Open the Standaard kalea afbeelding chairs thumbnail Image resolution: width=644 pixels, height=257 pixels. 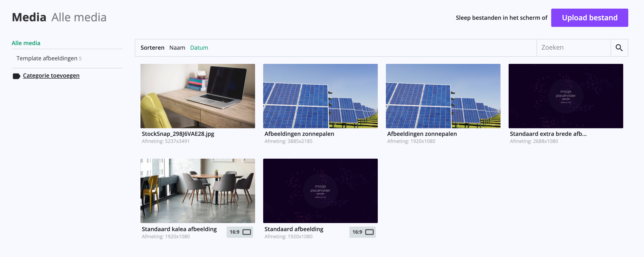coord(198,191)
